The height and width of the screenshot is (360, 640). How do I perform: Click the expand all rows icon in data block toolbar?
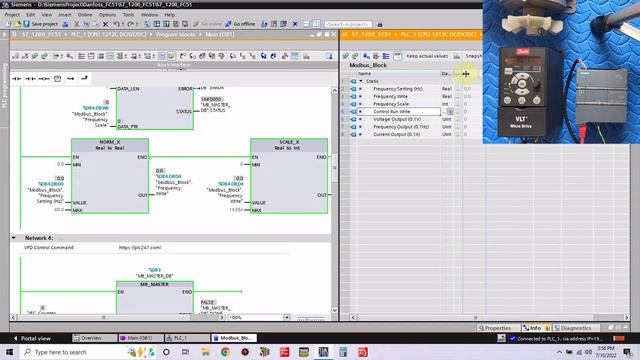tap(386, 56)
